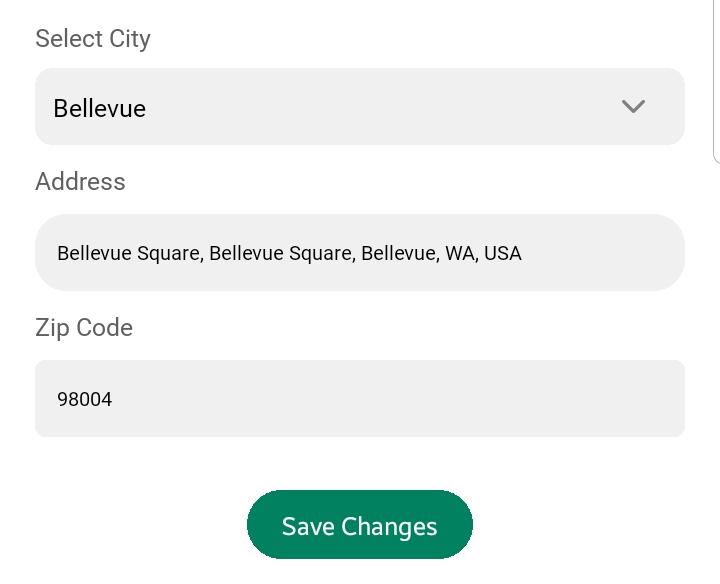Click the word USA in the address

point(503,253)
